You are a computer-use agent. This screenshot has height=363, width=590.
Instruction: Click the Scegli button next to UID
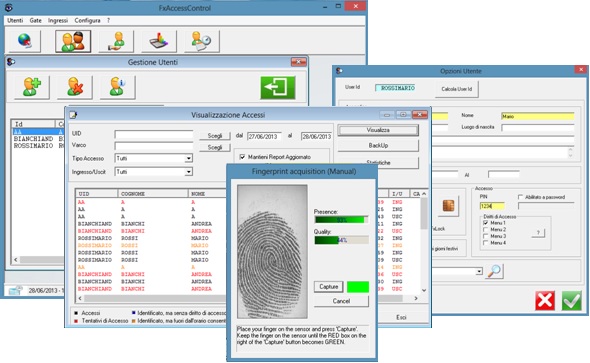click(214, 136)
